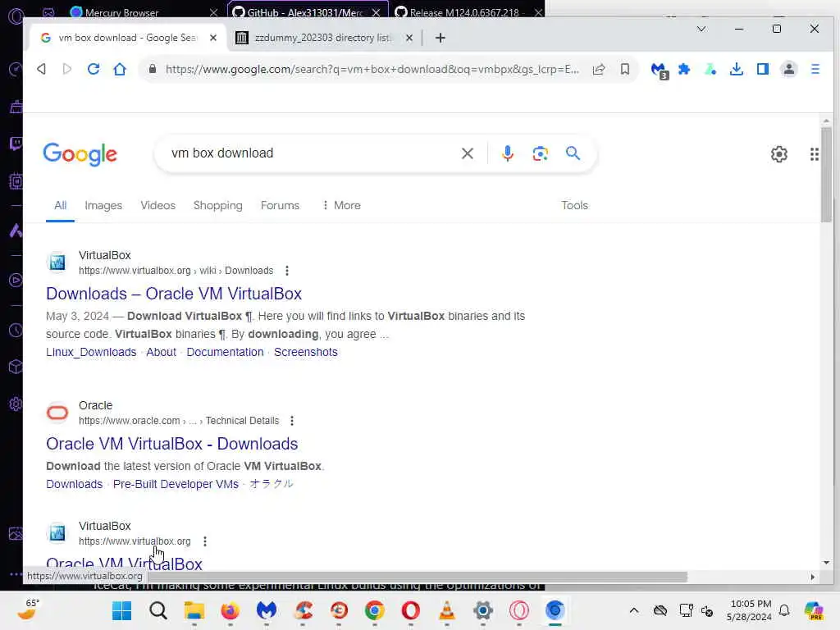The height and width of the screenshot is (630, 840).
Task: Click the padlock site info icon
Action: pos(153,69)
